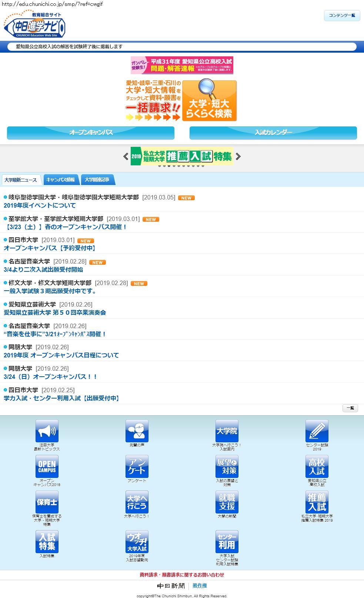Open the 保育士 feature icon
This screenshot has height=598, width=364.
[x=47, y=502]
